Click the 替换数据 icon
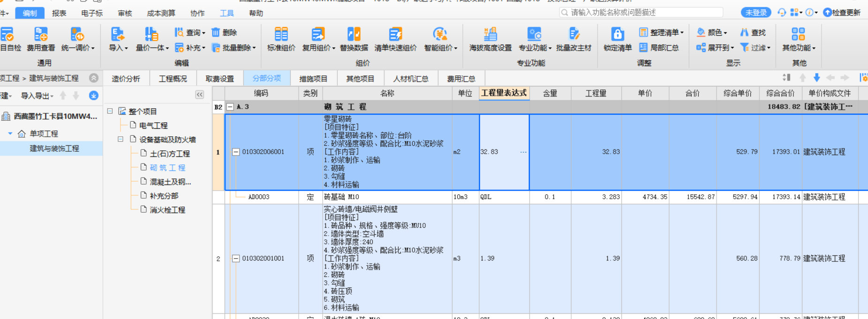The width and height of the screenshot is (868, 319). [354, 34]
